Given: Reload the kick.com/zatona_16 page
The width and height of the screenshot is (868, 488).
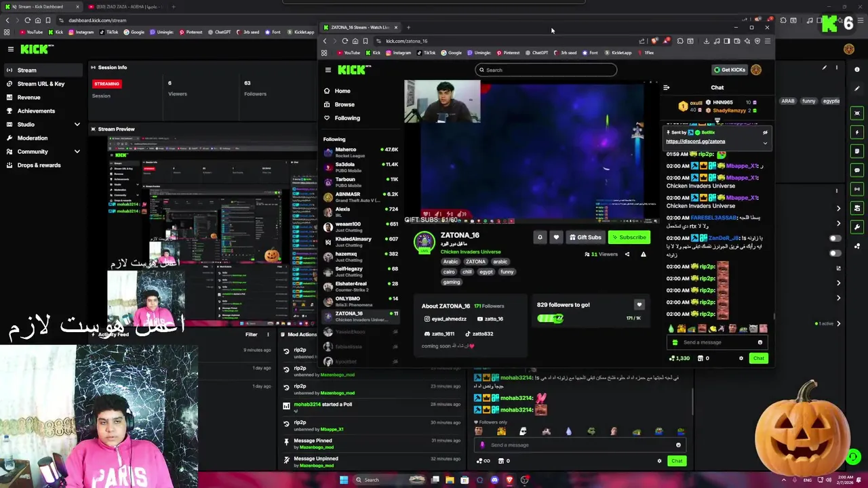Looking at the screenshot, I should point(345,41).
